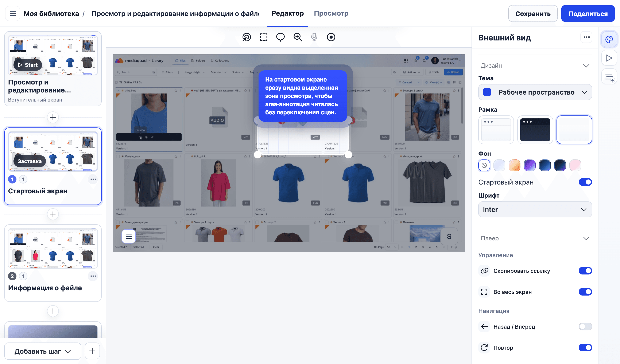The image size is (620, 364).
Task: Click the Clear button in footer
Action: 156,247
